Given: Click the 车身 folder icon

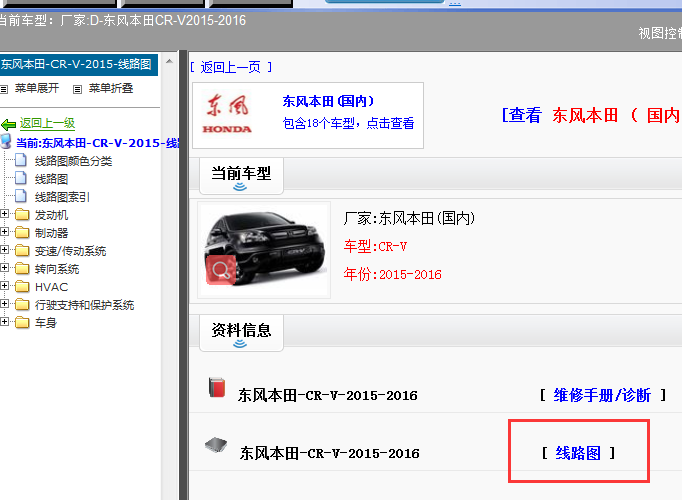Looking at the screenshot, I should click(x=22, y=322).
